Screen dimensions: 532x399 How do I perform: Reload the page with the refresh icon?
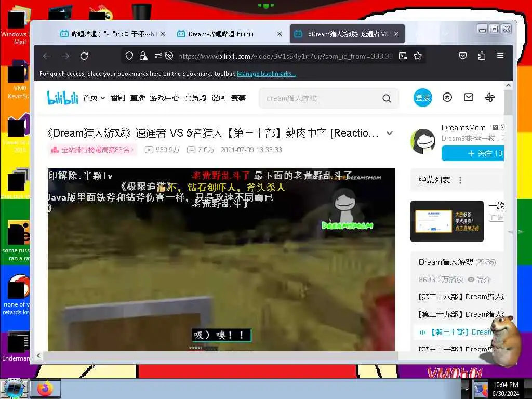pos(84,56)
